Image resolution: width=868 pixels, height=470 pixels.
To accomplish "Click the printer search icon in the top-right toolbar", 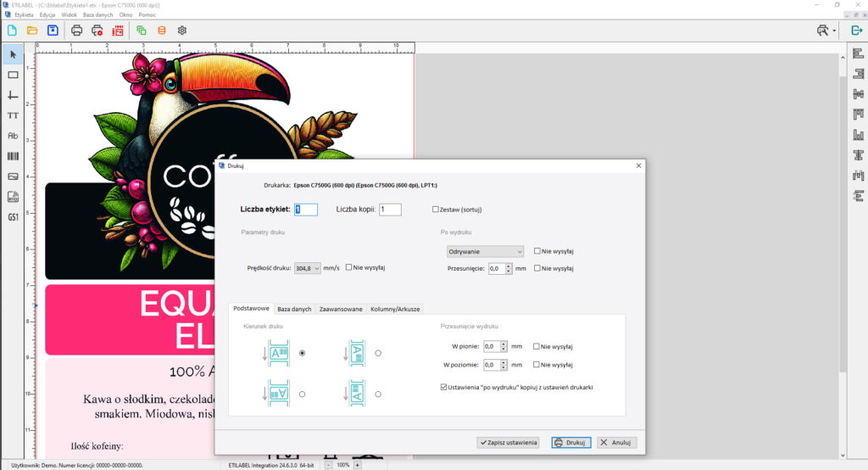I will click(x=822, y=31).
